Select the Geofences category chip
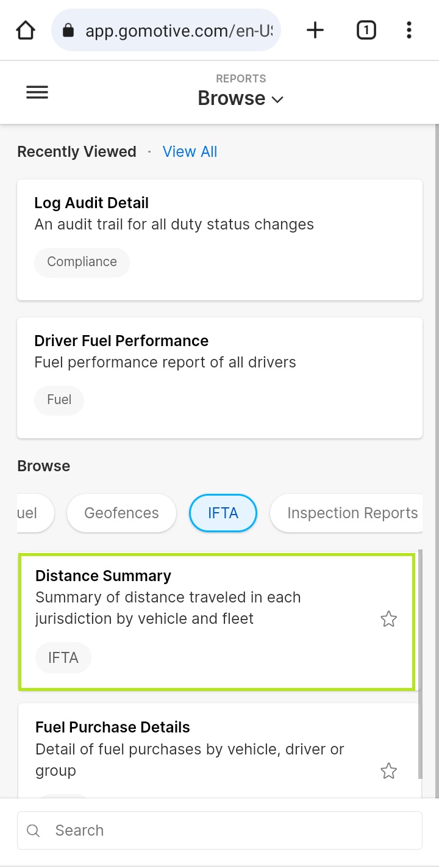This screenshot has width=439, height=868. click(121, 513)
